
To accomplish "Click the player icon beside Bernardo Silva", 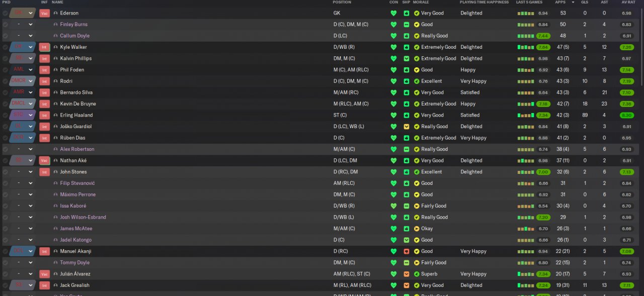I will [55, 92].
